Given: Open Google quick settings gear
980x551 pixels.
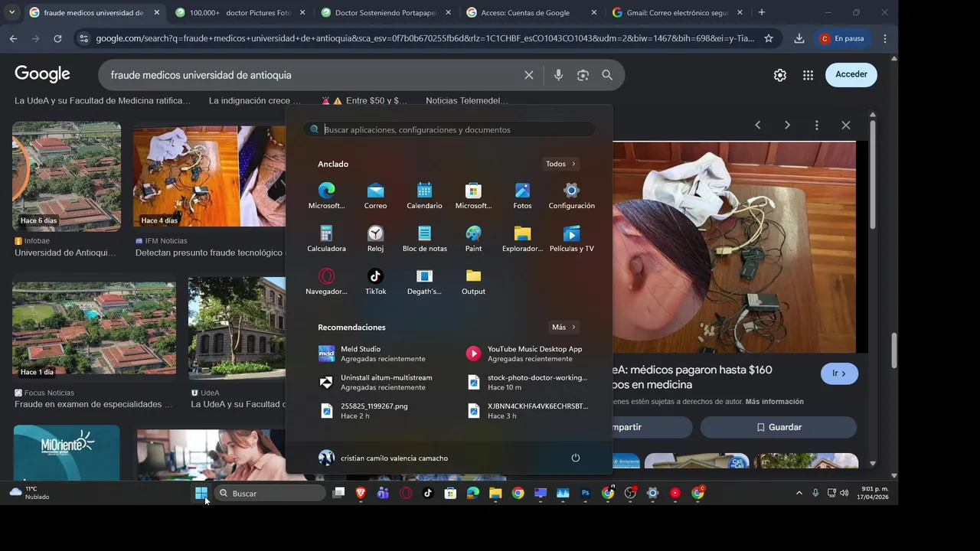Looking at the screenshot, I should tap(779, 75).
